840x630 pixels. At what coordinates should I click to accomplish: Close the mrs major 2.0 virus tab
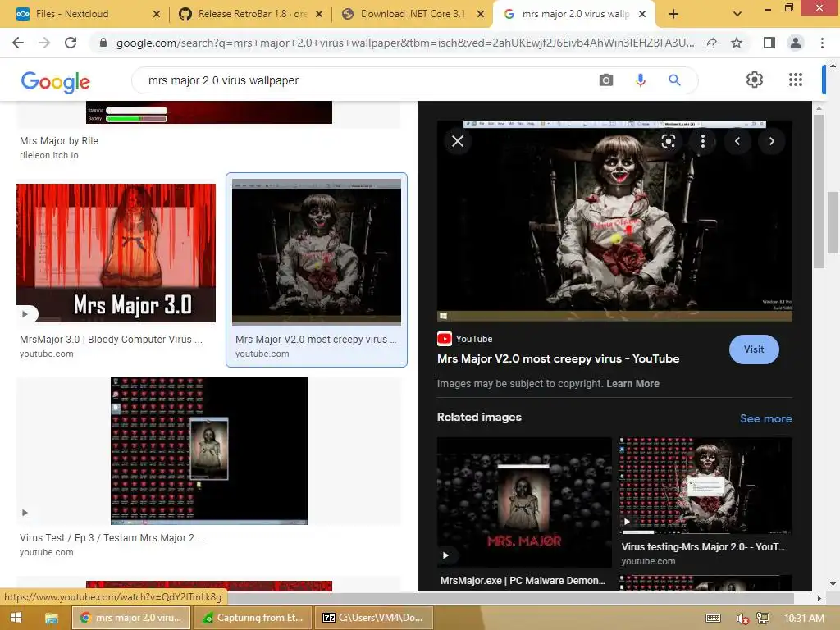(642, 15)
